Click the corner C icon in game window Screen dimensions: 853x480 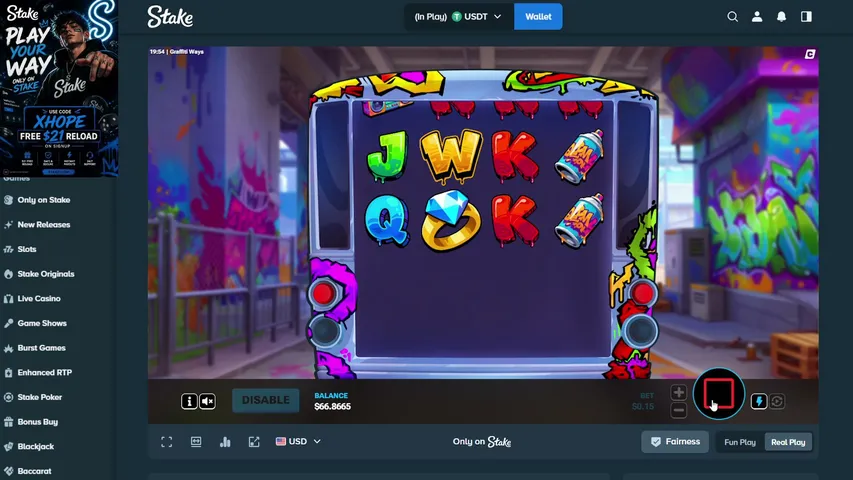coord(809,54)
